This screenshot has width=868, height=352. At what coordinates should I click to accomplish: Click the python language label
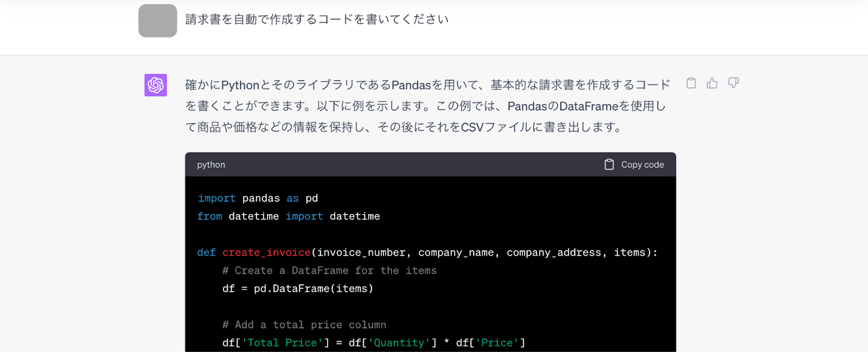[211, 165]
